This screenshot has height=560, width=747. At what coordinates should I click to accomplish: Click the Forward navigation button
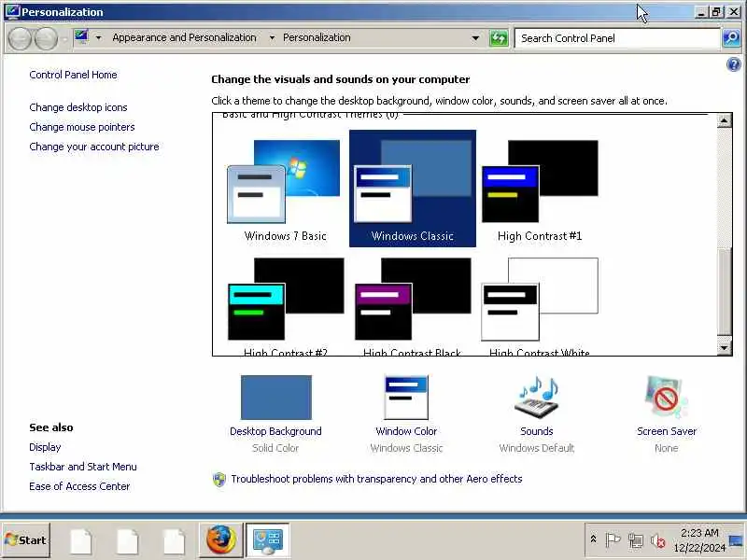(46, 38)
